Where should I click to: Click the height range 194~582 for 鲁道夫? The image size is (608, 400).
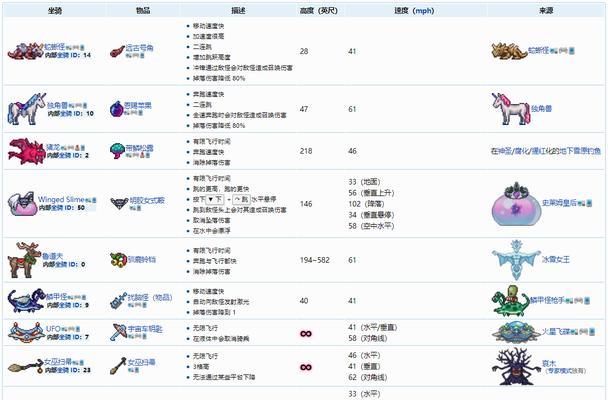[x=314, y=260]
